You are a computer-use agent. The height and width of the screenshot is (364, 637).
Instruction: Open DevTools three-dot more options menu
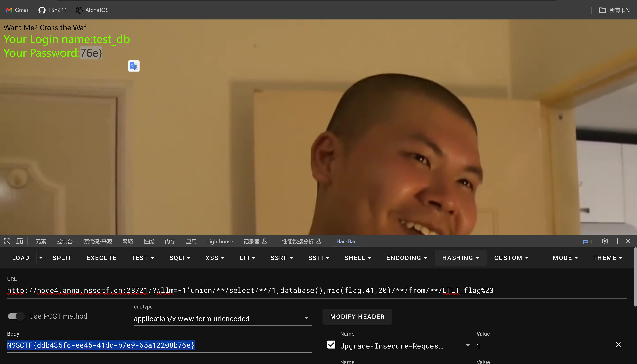click(617, 241)
